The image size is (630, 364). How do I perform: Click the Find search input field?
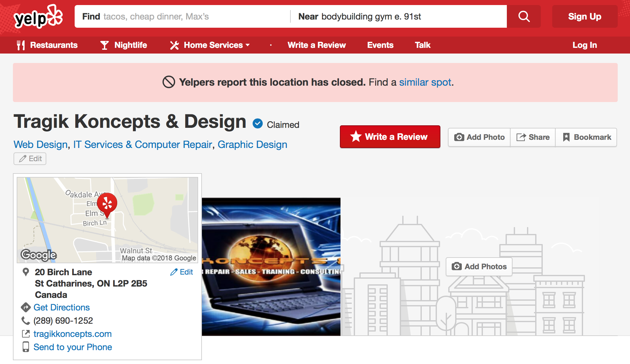click(x=182, y=16)
